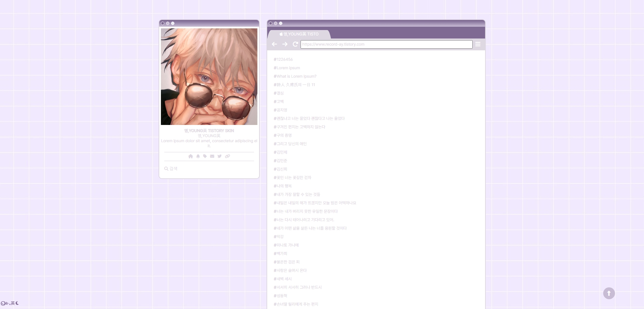
Task: Open the hamburger menu icon
Action: coord(478,44)
